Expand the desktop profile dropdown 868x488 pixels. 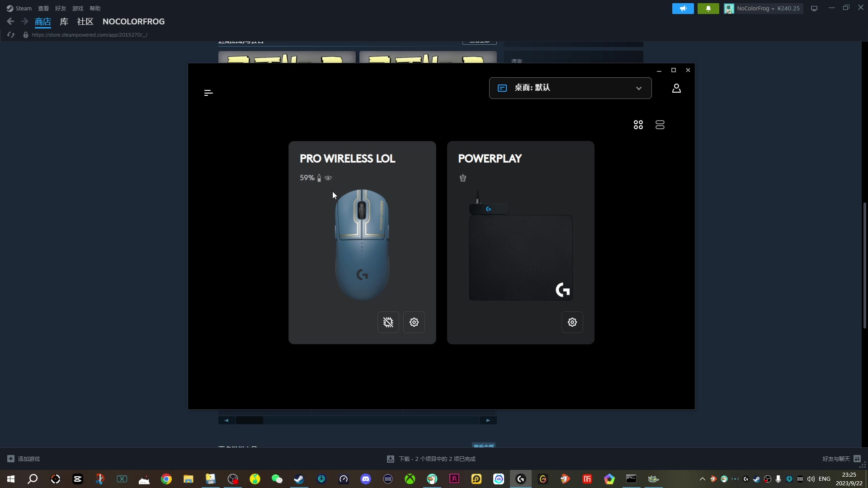[570, 88]
